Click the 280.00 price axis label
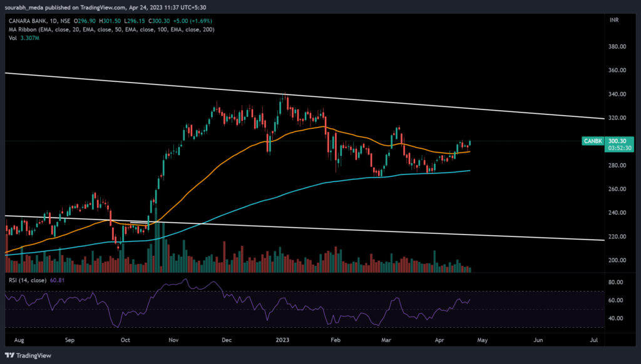This screenshot has width=641, height=364. pos(617,166)
